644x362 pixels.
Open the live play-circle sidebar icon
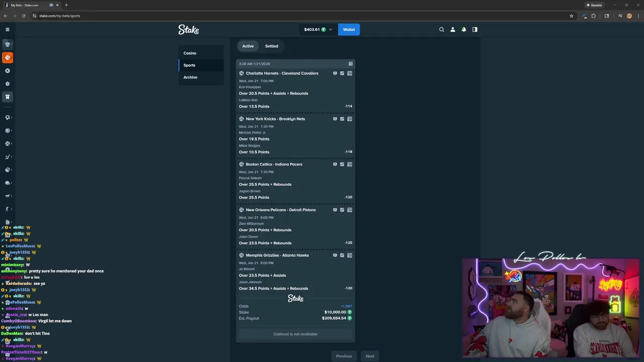[7, 70]
